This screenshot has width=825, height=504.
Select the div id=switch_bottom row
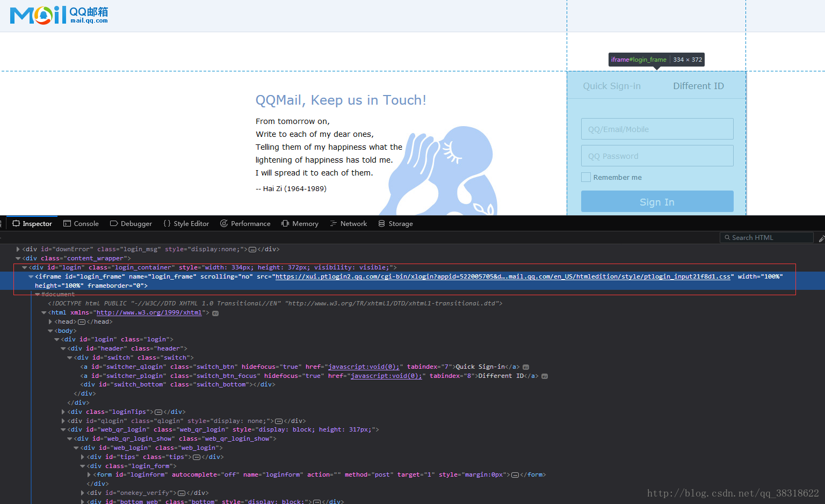[178, 385]
